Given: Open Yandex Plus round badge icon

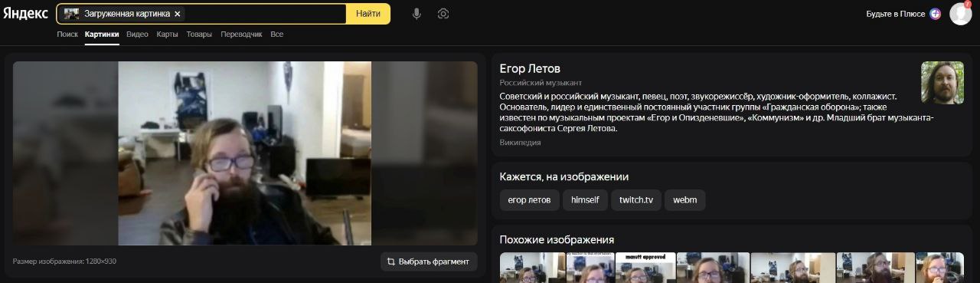Looking at the screenshot, I should 935,14.
